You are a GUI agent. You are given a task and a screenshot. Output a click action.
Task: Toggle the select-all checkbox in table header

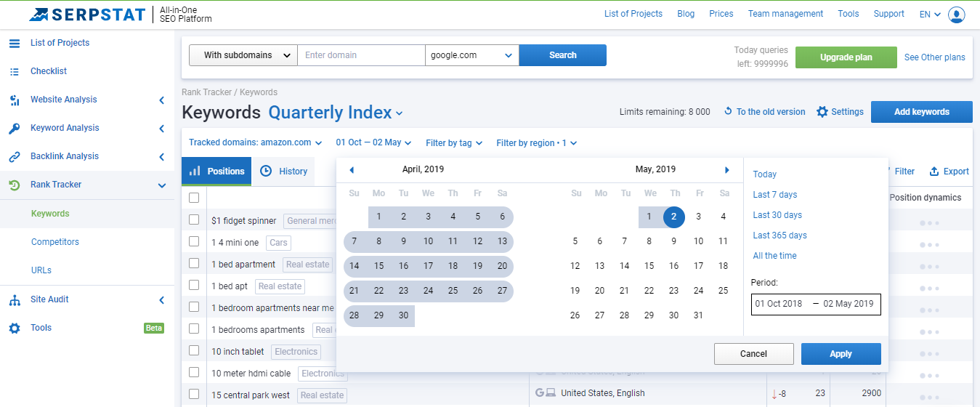[x=194, y=198]
